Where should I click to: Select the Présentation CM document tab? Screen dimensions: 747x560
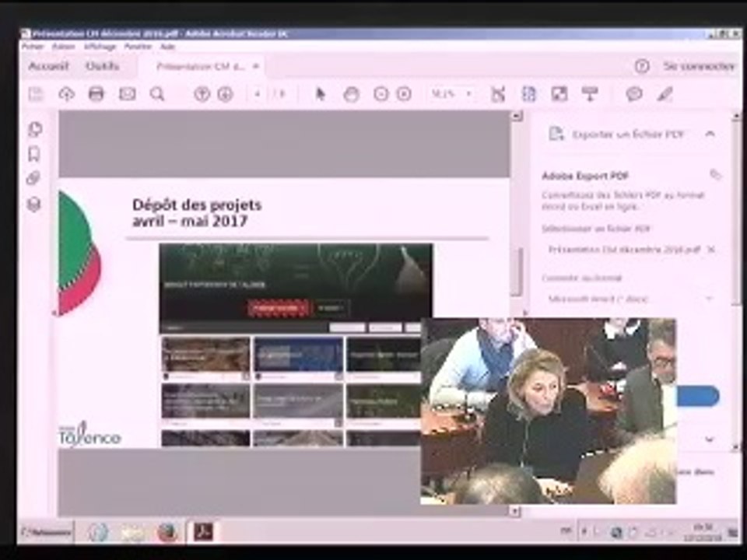tap(201, 67)
